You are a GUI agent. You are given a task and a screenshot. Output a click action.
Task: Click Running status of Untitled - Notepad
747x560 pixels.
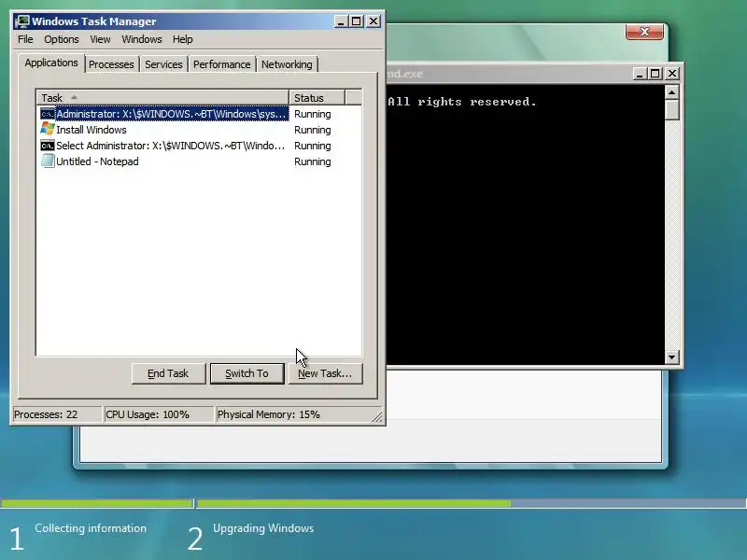[x=313, y=161]
